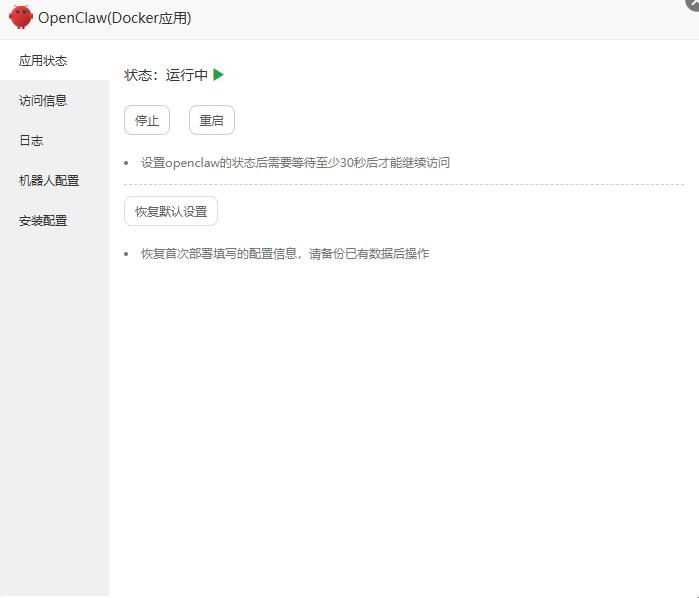Close the OpenClaw window
This screenshot has height=598, width=699.
[694, 3]
